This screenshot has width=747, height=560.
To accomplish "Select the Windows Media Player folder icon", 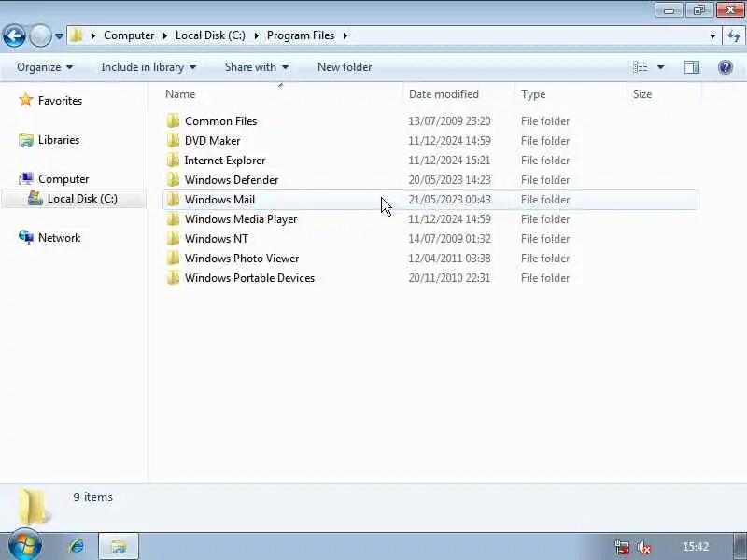I will coord(173,218).
